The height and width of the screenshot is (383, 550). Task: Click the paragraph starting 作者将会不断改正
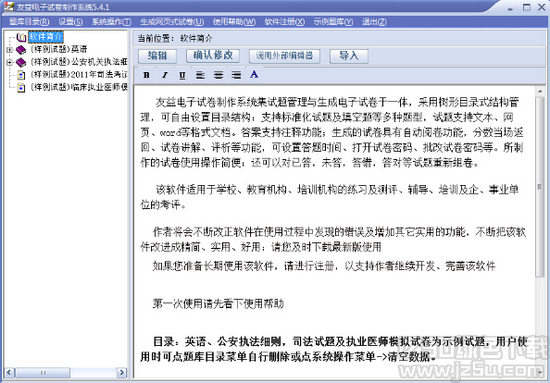(x=333, y=240)
